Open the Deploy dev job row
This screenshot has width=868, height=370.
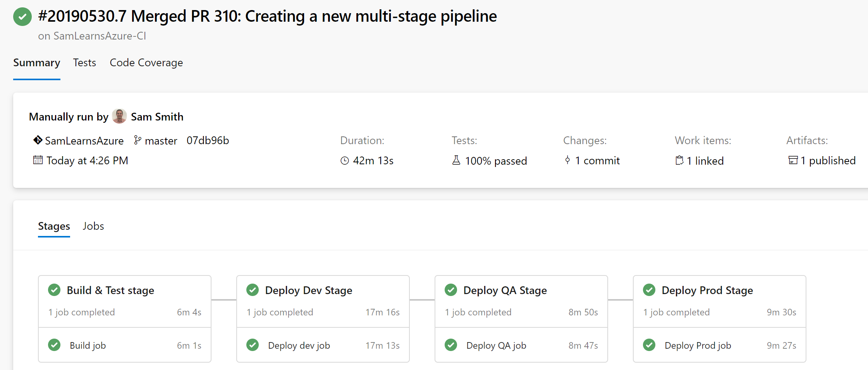323,345
